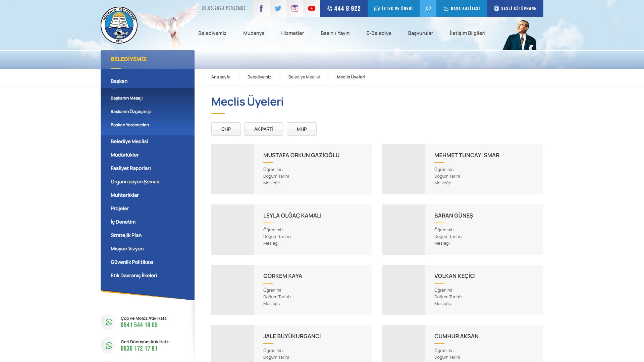Open Faaliyet Raporları sidebar item

(x=130, y=168)
